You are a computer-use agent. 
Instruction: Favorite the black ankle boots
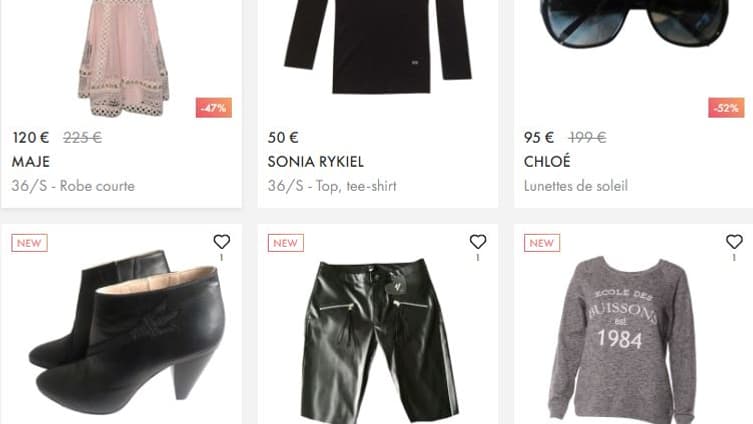(222, 242)
